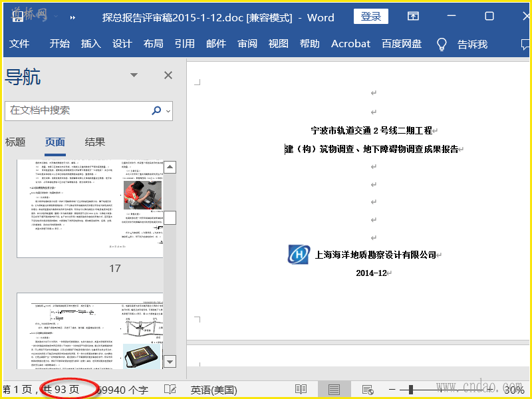The image size is (532, 399).
Task: Open the 设计 ribbon tab
Action: click(122, 44)
